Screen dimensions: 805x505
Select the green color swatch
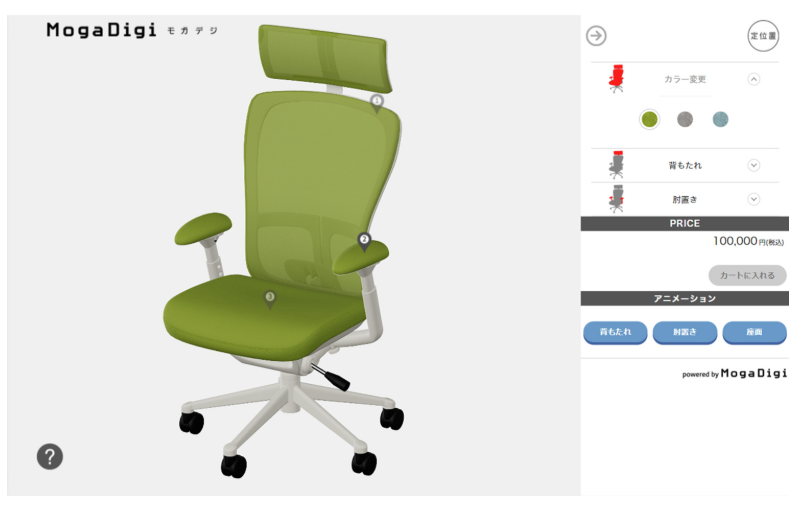pyautogui.click(x=649, y=120)
